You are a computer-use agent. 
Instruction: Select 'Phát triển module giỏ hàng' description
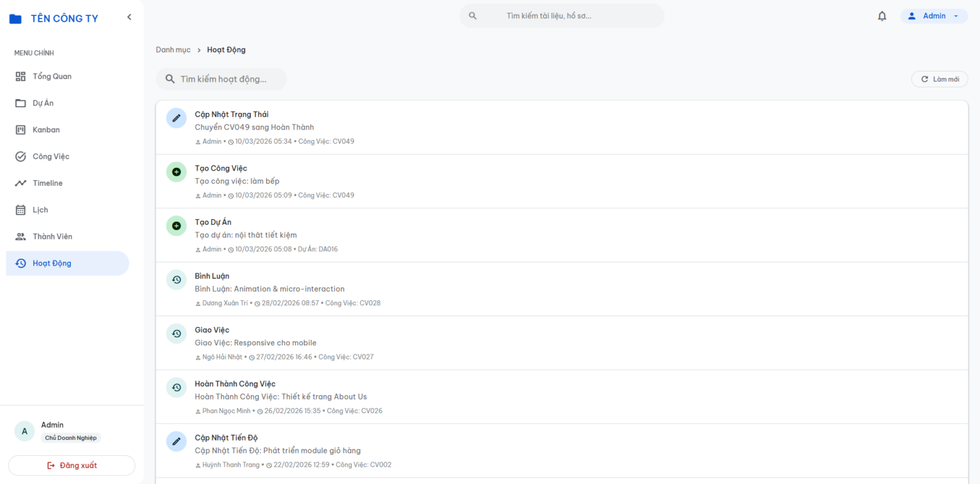pos(312,451)
